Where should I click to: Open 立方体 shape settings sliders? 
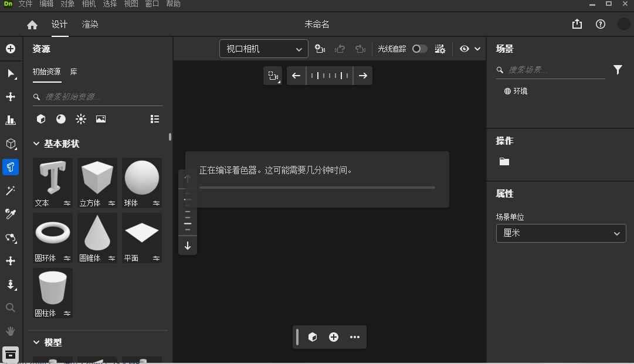[111, 203]
